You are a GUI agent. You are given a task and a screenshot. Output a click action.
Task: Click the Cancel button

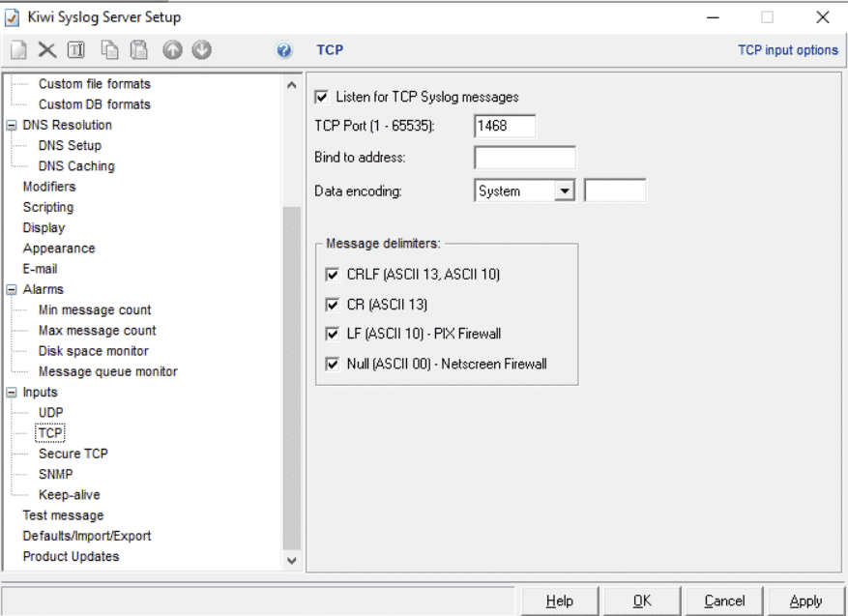[x=724, y=601]
